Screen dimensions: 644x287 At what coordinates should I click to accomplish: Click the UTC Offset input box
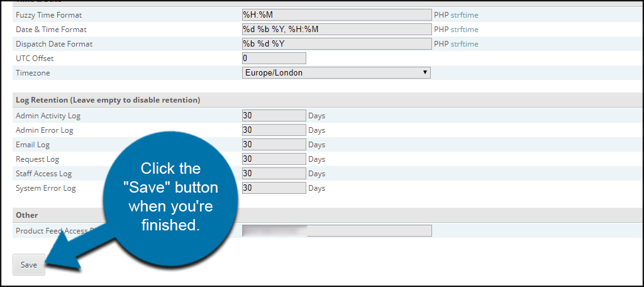click(x=274, y=59)
